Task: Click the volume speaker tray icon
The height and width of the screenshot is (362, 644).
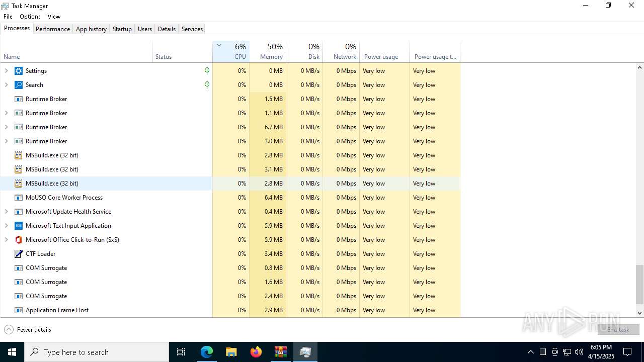Action: [x=579, y=352]
